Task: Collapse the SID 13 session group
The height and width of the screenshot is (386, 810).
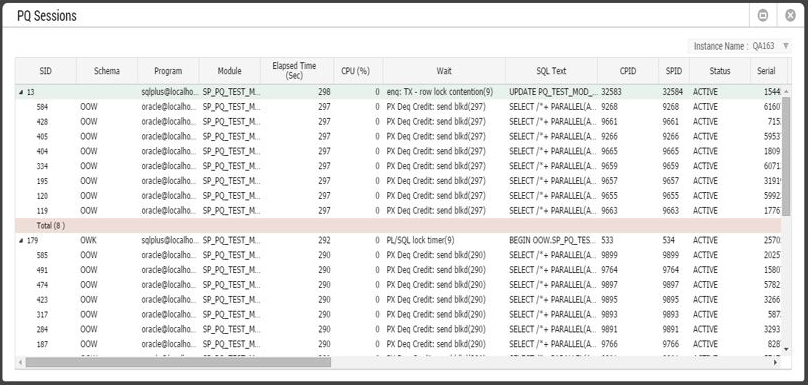Action: pyautogui.click(x=21, y=92)
